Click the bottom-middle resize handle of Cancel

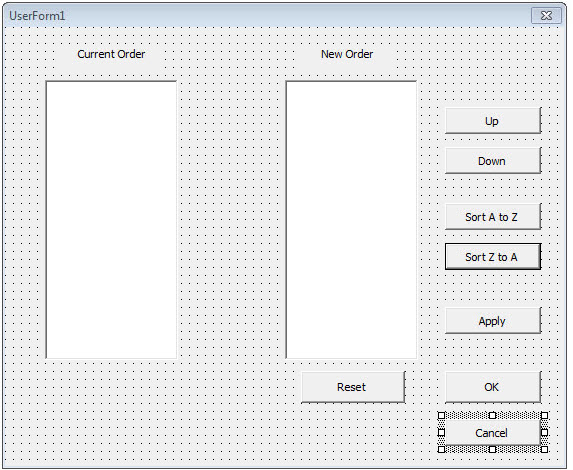493,449
